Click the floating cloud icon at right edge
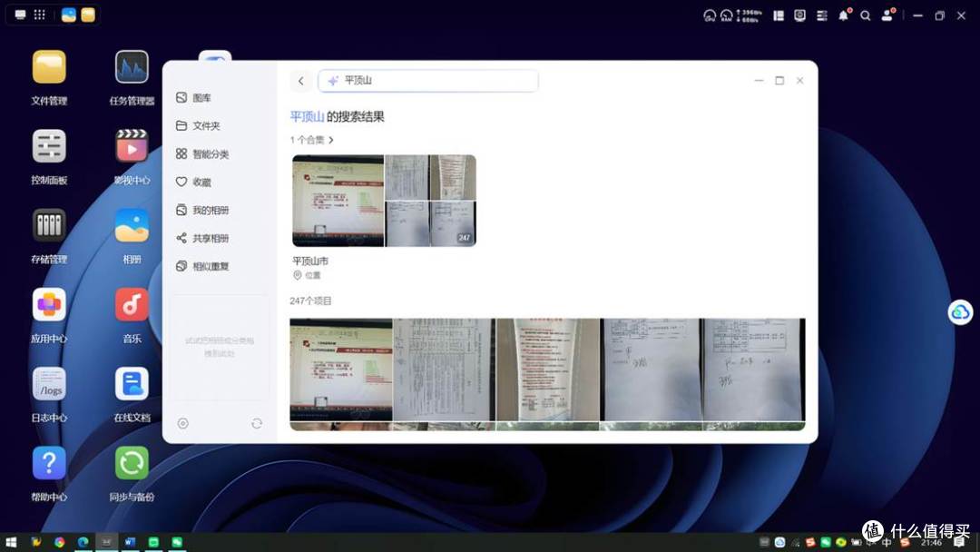The width and height of the screenshot is (980, 552). tap(960, 311)
